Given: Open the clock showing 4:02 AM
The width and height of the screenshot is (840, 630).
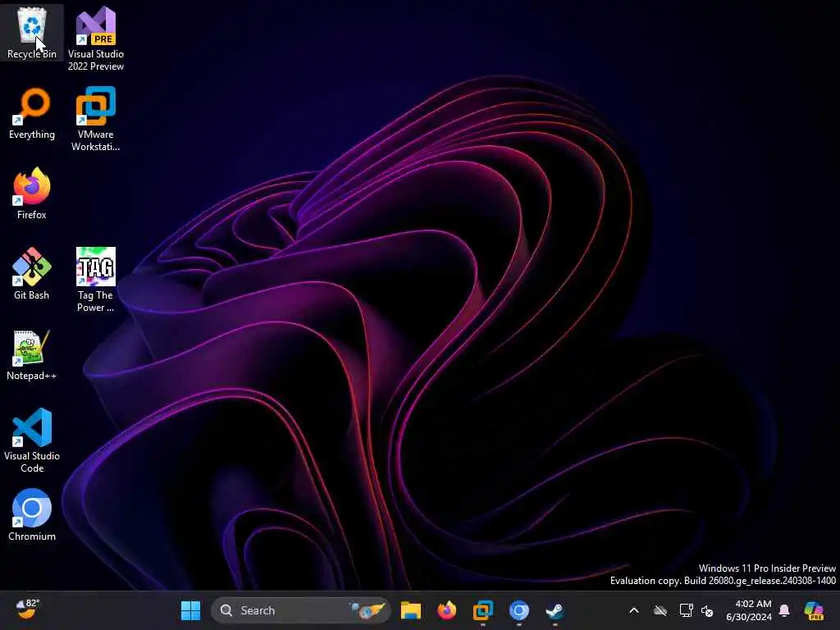Looking at the screenshot, I should tap(748, 610).
